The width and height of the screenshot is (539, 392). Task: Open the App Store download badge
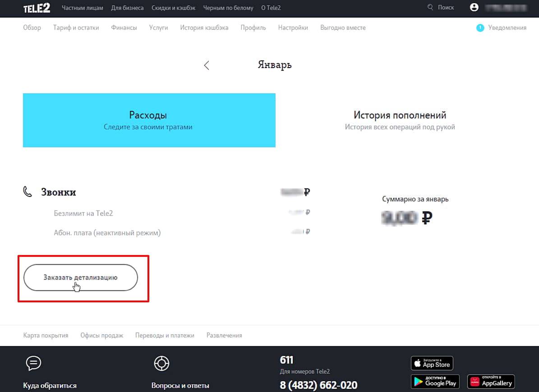click(x=432, y=363)
